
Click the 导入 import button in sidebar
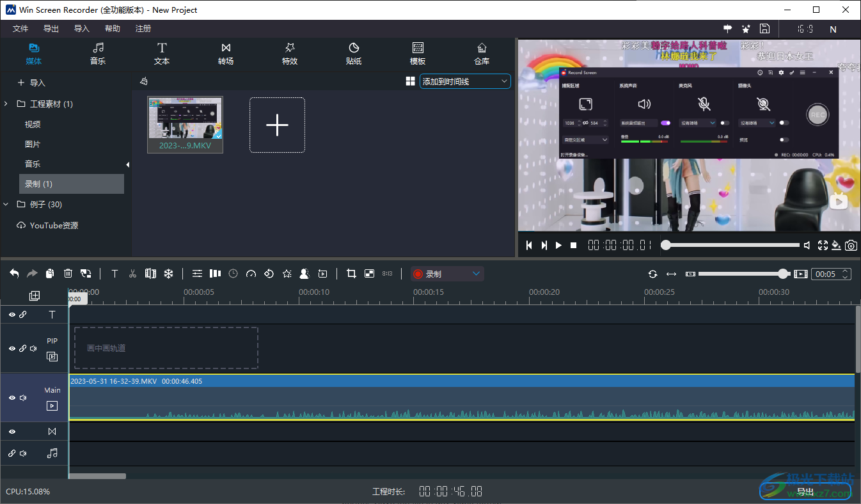point(31,83)
